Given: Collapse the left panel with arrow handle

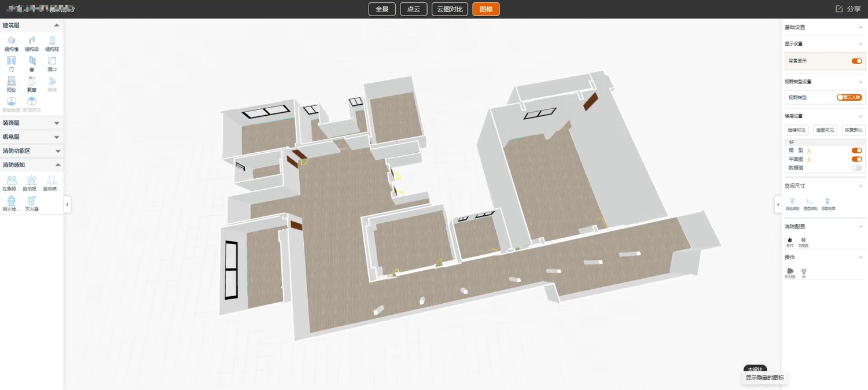Looking at the screenshot, I should (68, 204).
